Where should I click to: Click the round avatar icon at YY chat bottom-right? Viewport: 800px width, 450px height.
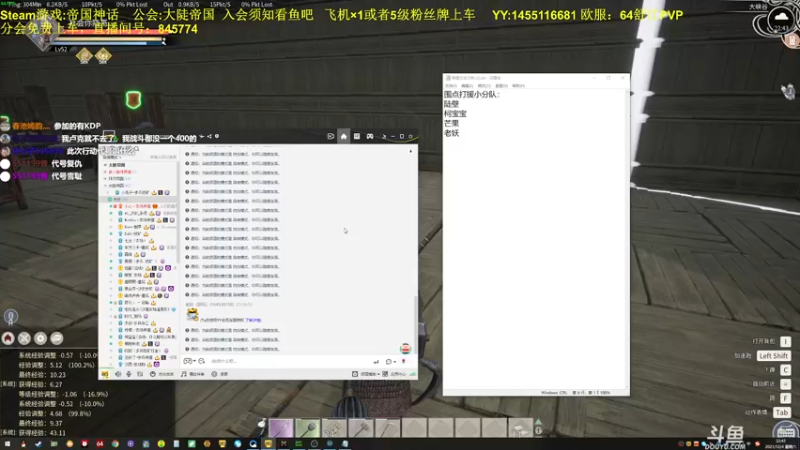[x=406, y=348]
